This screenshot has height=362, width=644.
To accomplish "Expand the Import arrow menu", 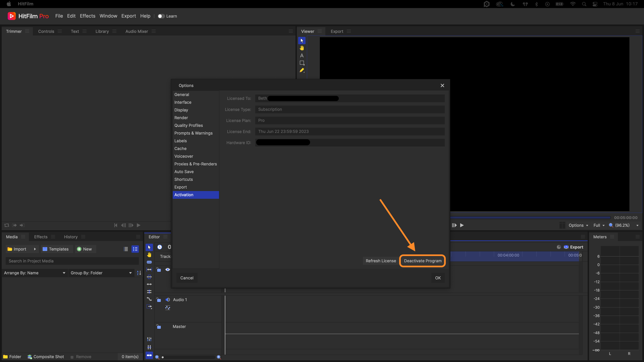I will click(35, 249).
